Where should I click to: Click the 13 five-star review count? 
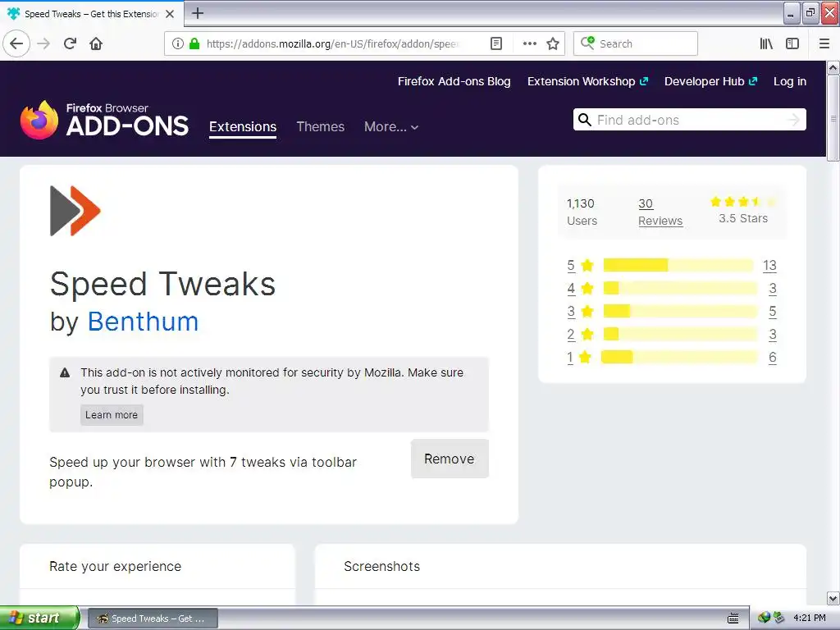[769, 265]
